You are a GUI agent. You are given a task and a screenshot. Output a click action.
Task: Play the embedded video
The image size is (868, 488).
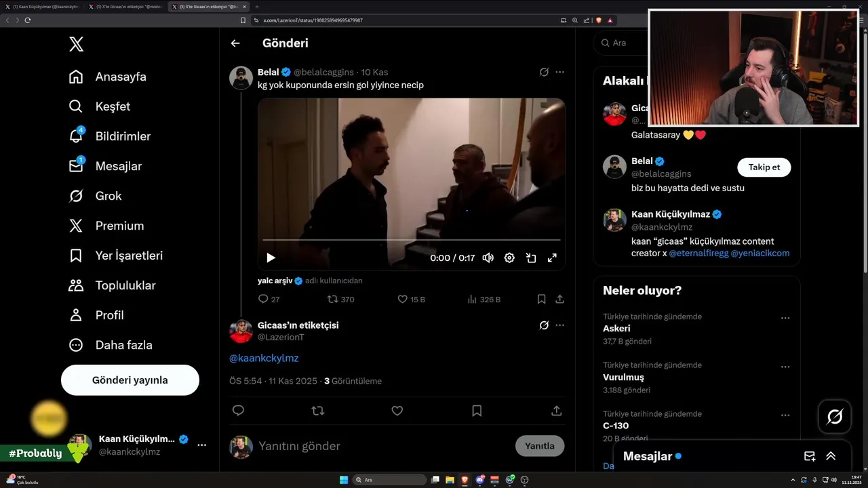271,258
